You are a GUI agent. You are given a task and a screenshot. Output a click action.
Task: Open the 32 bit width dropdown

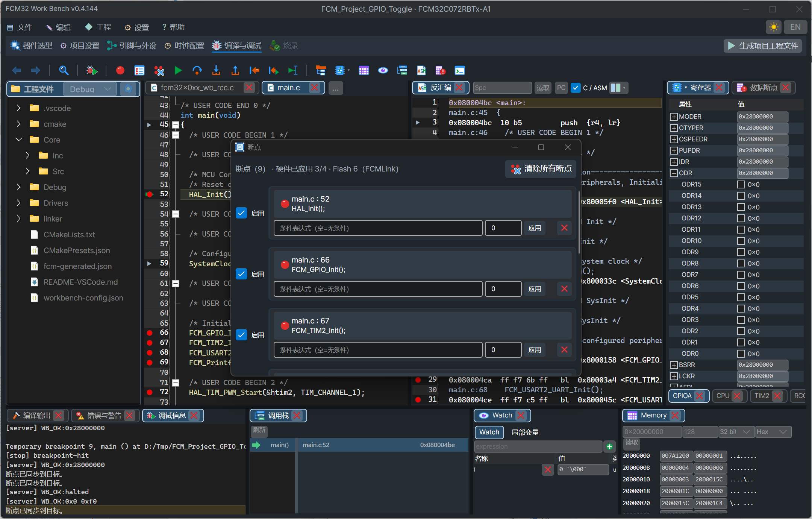point(736,432)
